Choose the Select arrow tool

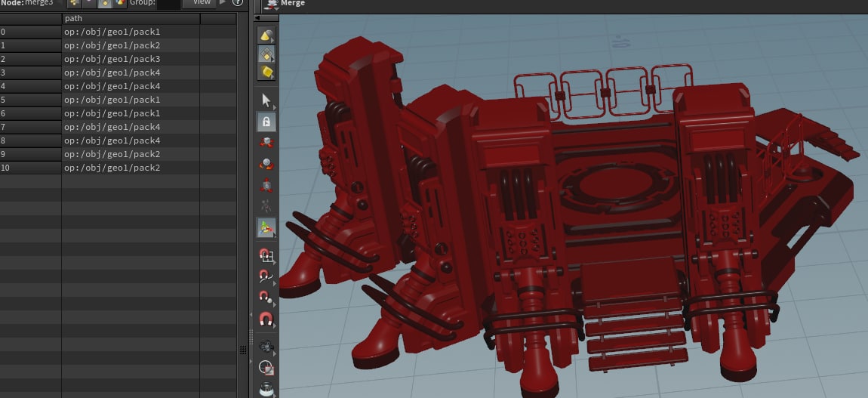(x=266, y=100)
